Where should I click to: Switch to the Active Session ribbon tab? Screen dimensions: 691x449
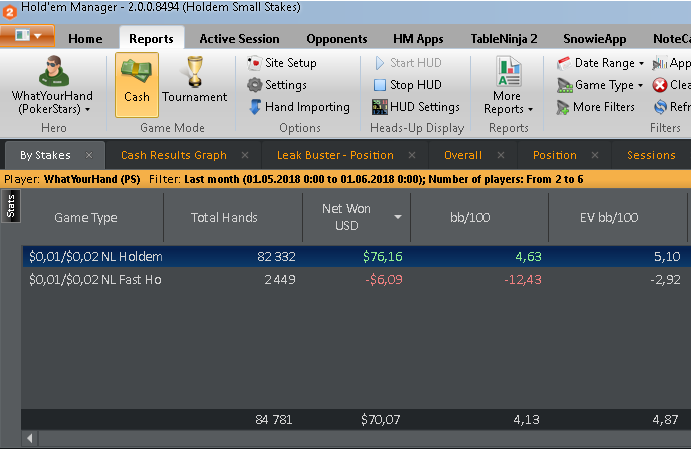(x=239, y=39)
